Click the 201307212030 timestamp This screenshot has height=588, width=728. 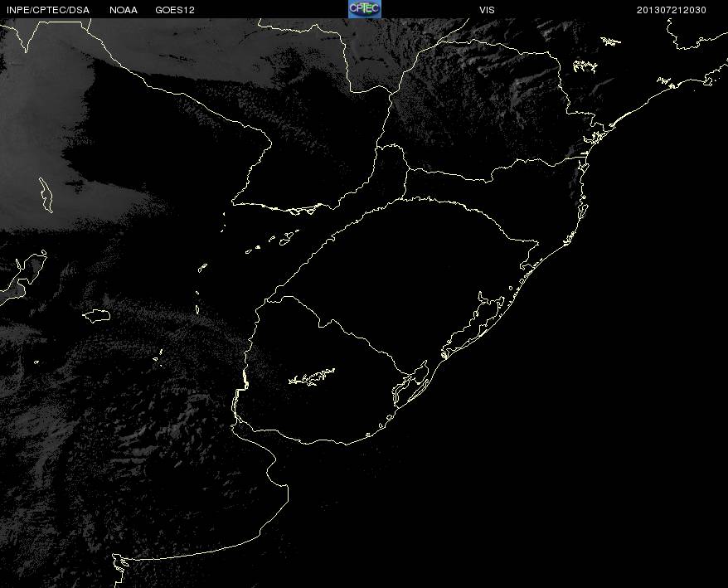coord(672,10)
